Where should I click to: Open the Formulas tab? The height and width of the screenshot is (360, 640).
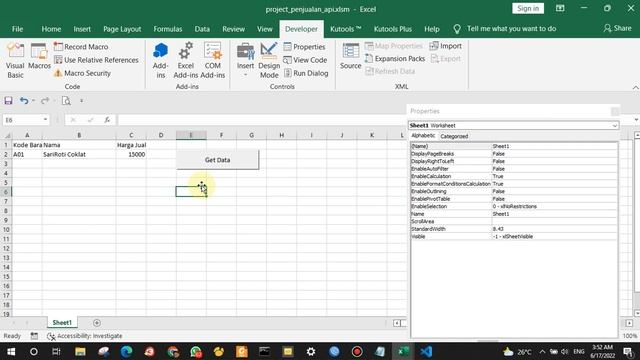pos(168,29)
